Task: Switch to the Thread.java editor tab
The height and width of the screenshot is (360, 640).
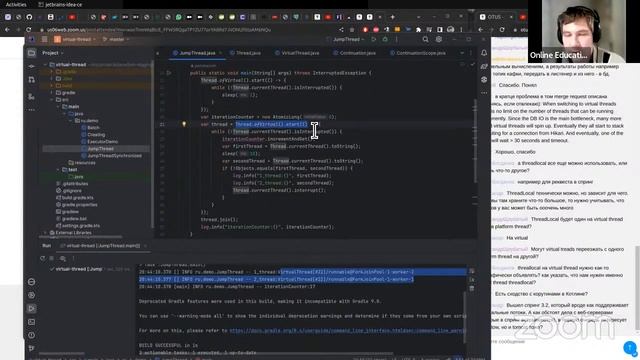Action: pyautogui.click(x=246, y=53)
